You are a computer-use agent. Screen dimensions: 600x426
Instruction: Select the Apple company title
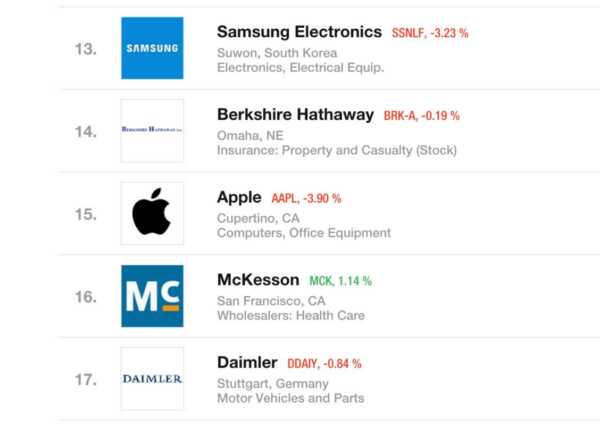point(239,197)
